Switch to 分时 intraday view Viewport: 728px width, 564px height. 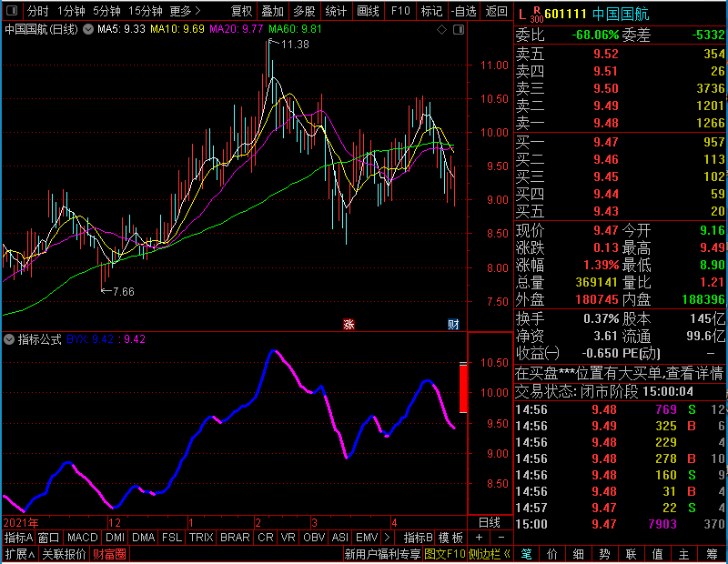(37, 11)
